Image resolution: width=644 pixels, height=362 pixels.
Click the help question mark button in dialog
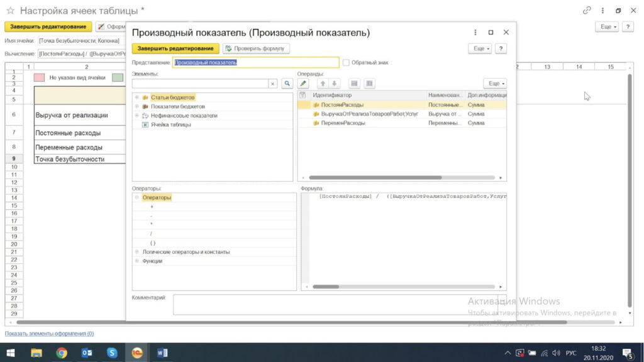click(501, 48)
